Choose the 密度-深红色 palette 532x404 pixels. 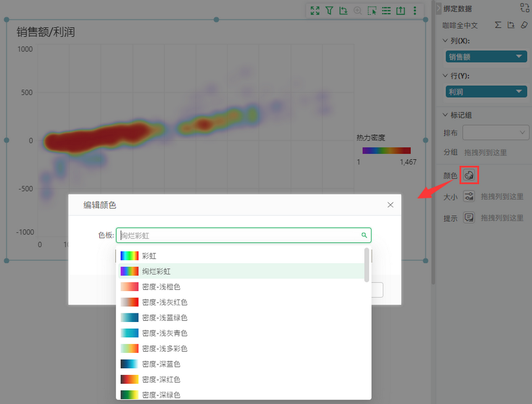(241, 379)
